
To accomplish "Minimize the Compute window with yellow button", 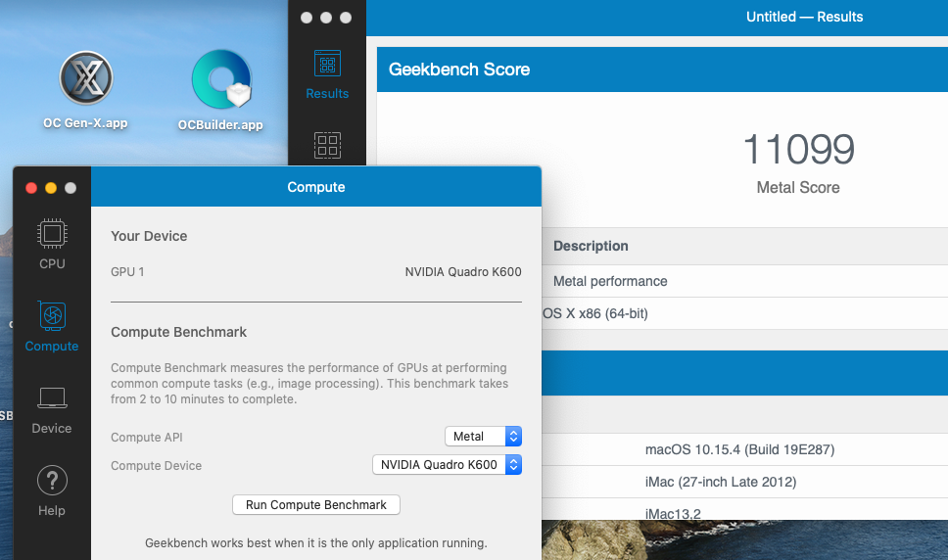I will pos(51,188).
